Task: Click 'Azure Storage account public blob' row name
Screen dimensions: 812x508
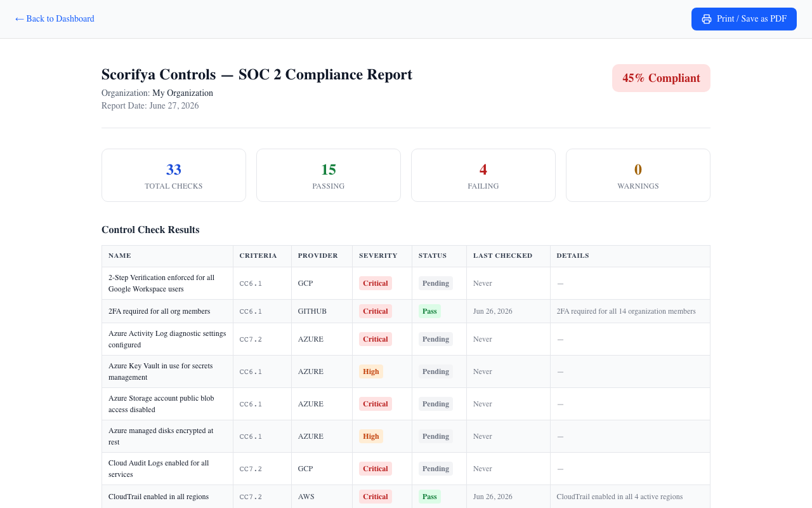Action: pos(161,404)
